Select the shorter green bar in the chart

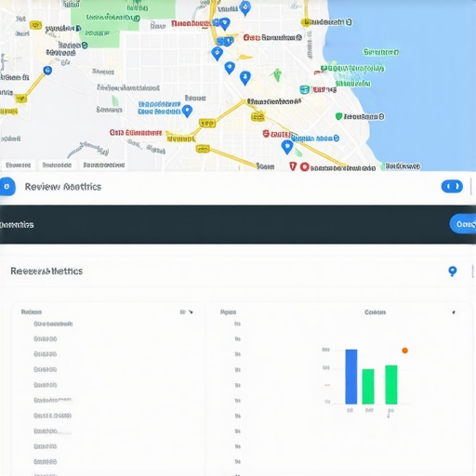click(368, 387)
